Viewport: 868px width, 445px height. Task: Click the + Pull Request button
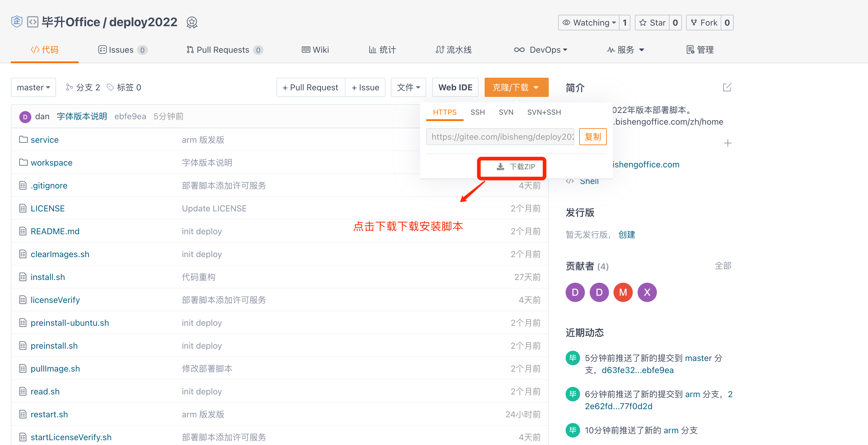tap(310, 88)
